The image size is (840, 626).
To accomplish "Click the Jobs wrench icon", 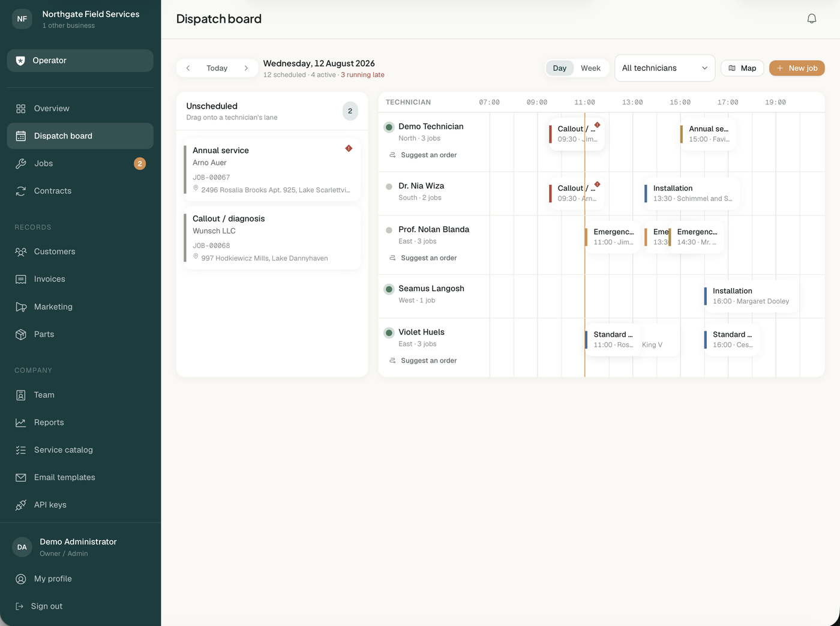I will [x=21, y=163].
